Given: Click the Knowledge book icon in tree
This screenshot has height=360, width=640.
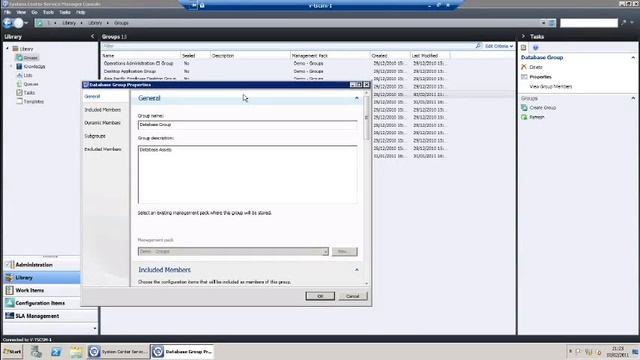Looking at the screenshot, I should point(19,66).
